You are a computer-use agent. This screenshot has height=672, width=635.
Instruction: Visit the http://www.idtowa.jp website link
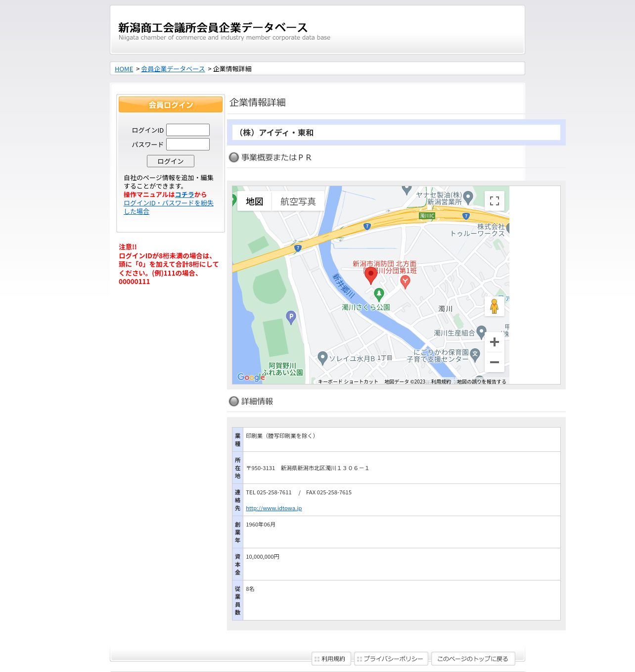point(274,508)
